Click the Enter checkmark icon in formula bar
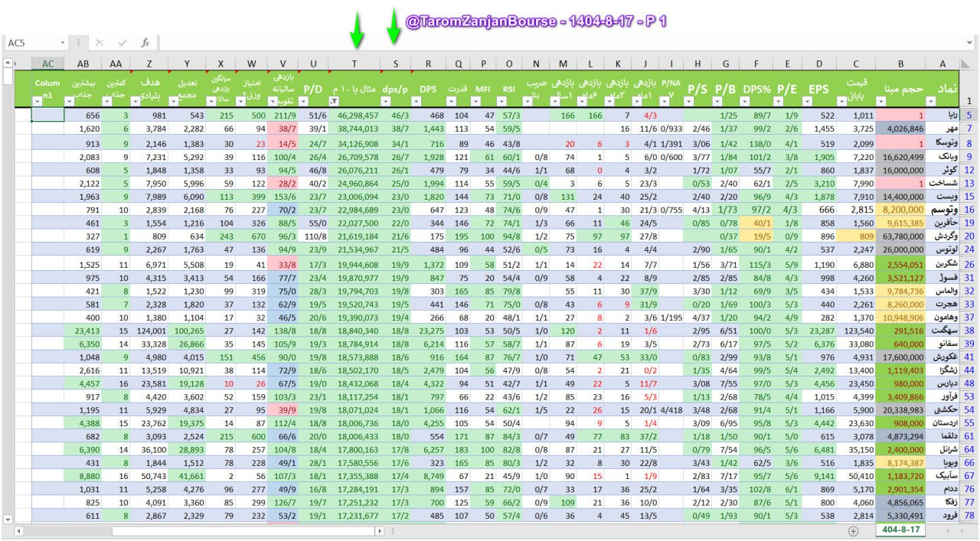Image resolution: width=980 pixels, height=541 pixels. [x=122, y=43]
